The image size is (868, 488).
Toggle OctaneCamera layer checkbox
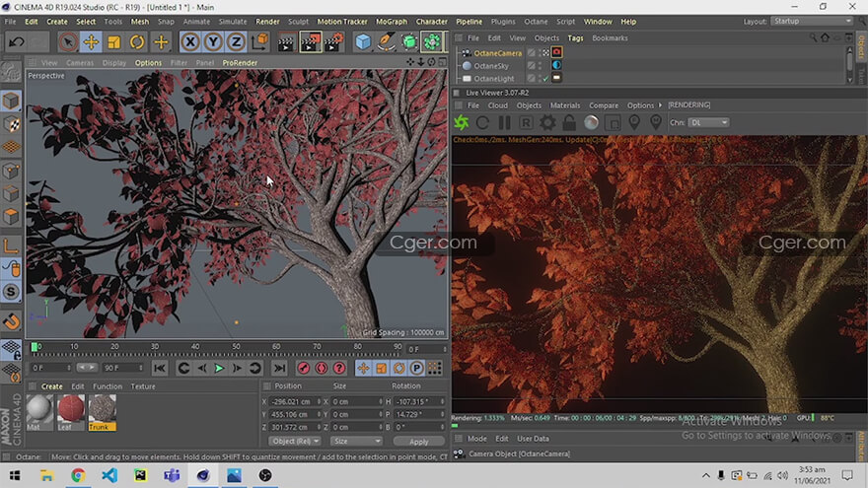(x=531, y=52)
